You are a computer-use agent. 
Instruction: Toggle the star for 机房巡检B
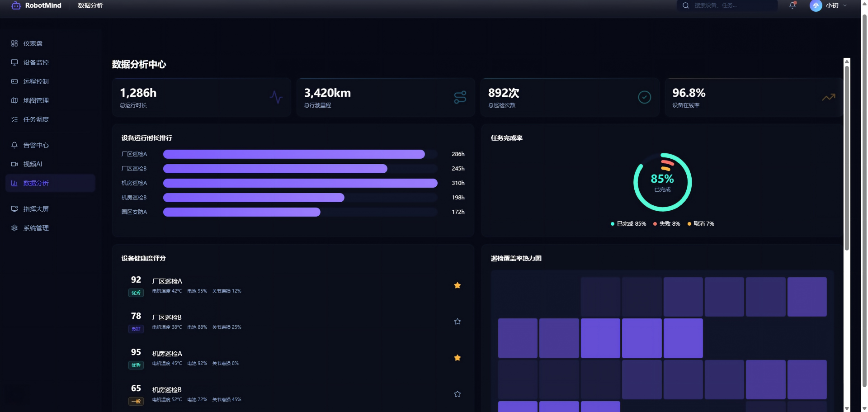458,394
